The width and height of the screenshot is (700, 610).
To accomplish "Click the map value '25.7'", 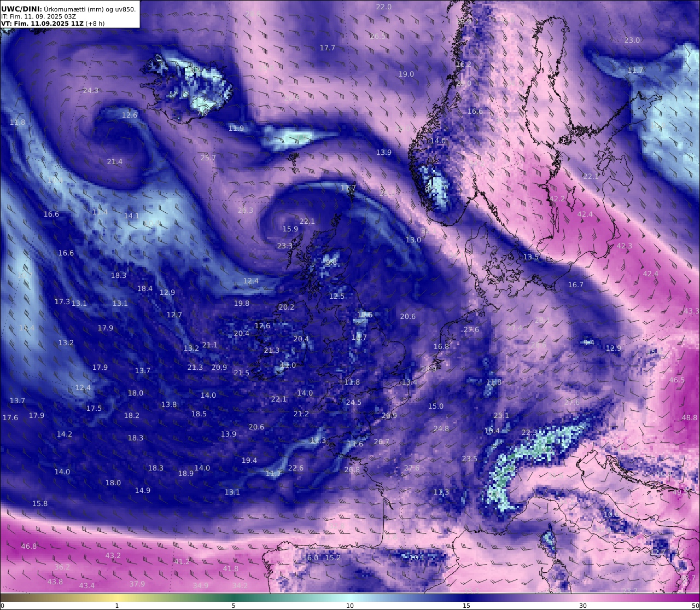I will point(208,158).
